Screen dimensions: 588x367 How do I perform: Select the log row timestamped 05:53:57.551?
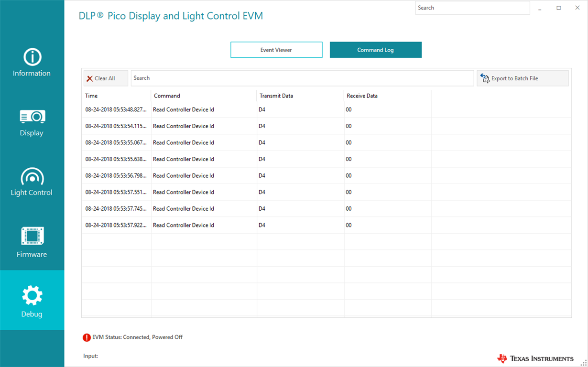(327, 192)
